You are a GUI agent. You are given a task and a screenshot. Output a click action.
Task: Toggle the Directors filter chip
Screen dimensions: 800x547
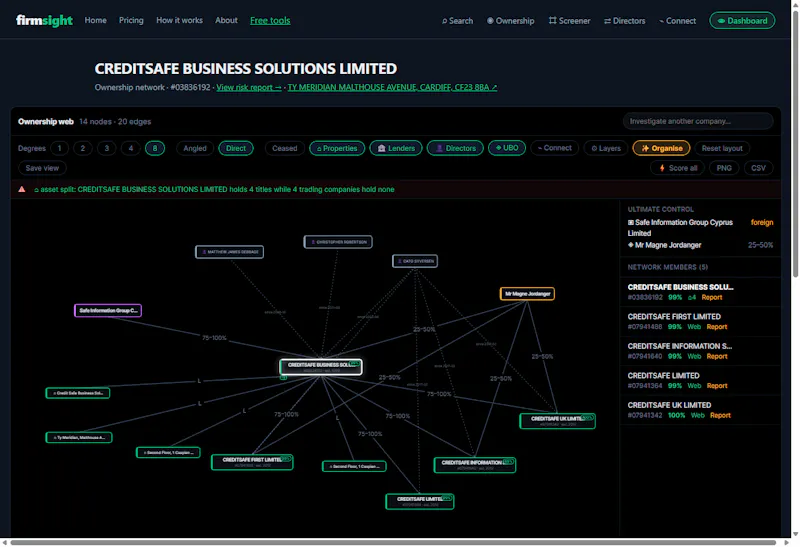[455, 148]
